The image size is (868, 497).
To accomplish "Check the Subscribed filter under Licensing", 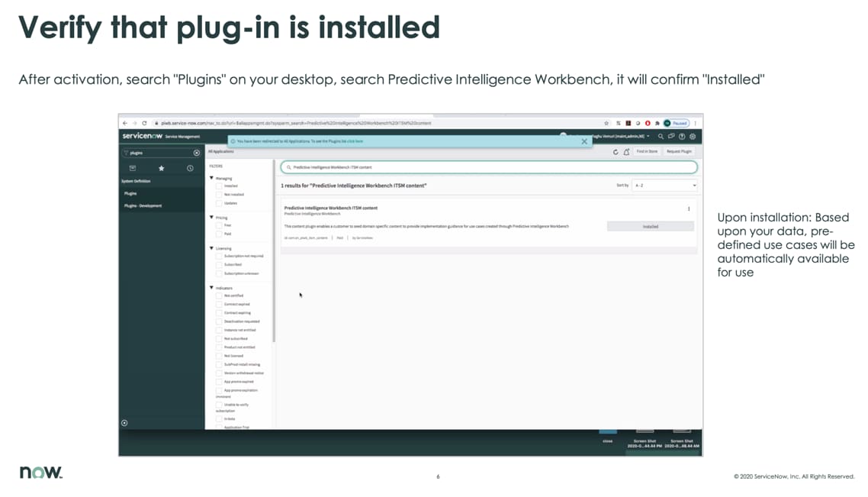I will [x=219, y=263].
